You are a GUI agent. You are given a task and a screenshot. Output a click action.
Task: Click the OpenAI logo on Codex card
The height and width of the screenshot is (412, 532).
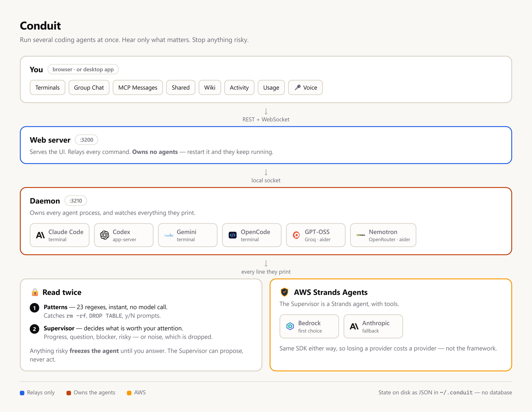104,235
